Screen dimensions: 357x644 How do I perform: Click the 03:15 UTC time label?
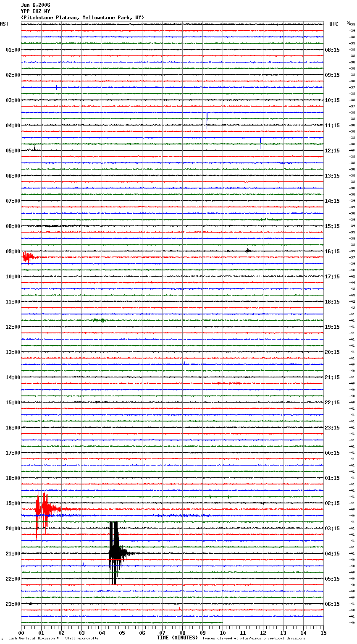[332, 529]
